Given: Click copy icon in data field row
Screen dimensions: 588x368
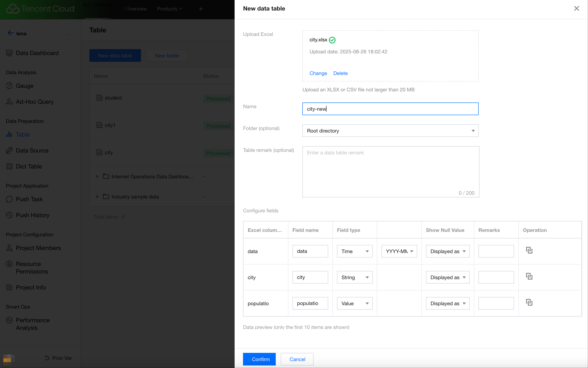Looking at the screenshot, I should [529, 250].
